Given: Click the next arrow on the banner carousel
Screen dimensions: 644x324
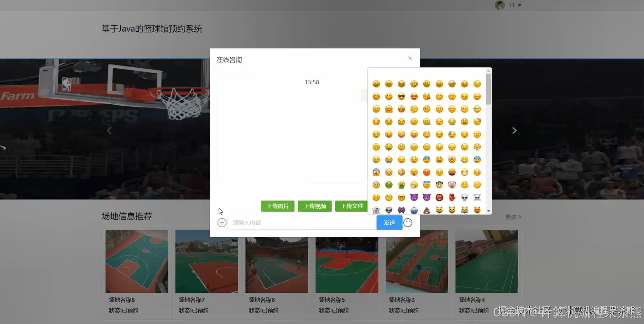Looking at the screenshot, I should click(x=514, y=130).
